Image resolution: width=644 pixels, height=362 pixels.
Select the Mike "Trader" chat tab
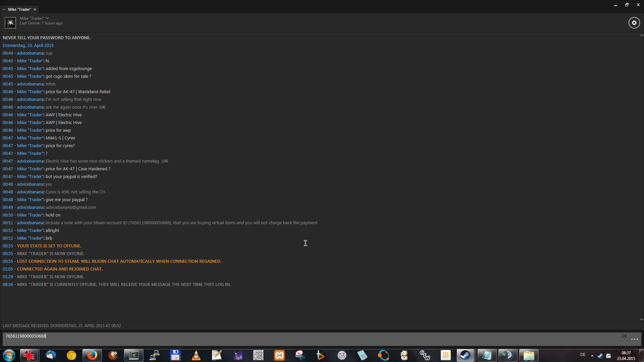pos(19,9)
